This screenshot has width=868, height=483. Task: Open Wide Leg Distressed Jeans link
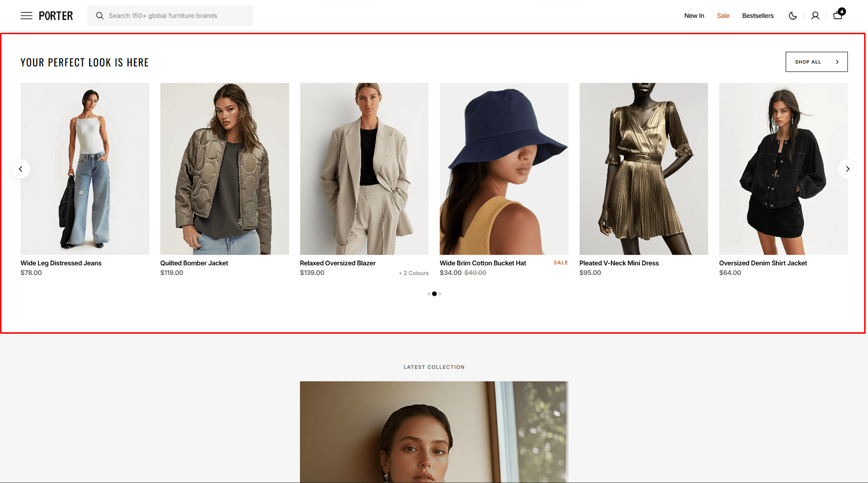coord(61,263)
